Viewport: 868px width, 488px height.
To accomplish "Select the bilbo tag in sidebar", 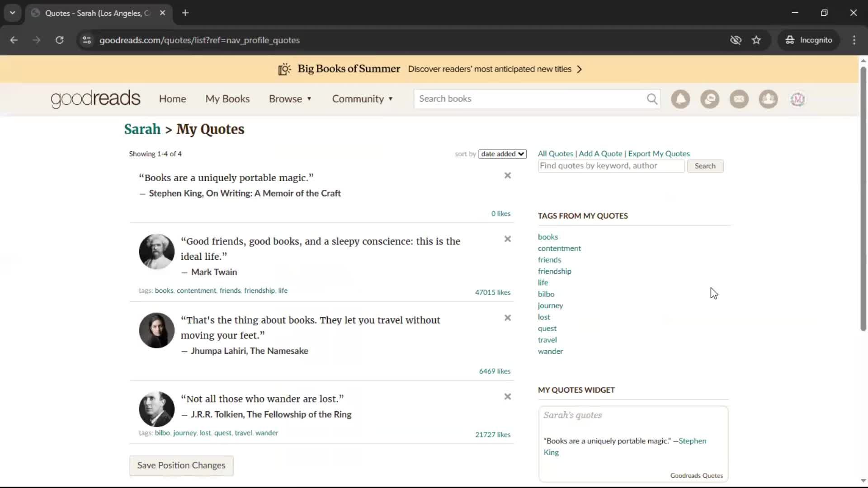I will [x=546, y=294].
